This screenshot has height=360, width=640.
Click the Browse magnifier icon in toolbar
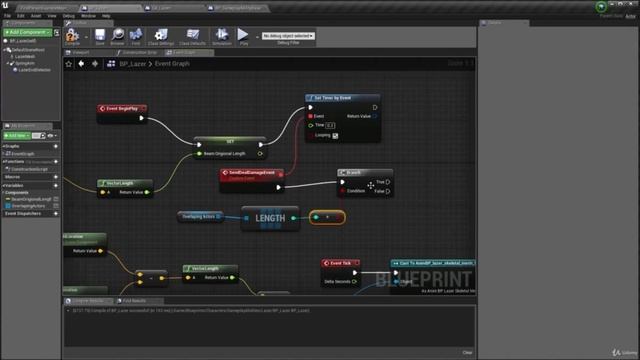click(118, 36)
